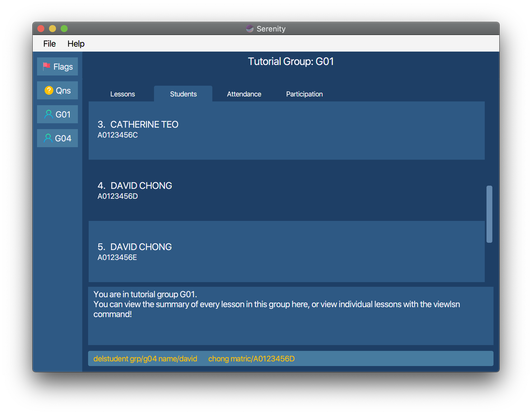Select student card 3 Catherine Teo
Image resolution: width=532 pixels, height=415 pixels.
286,131
